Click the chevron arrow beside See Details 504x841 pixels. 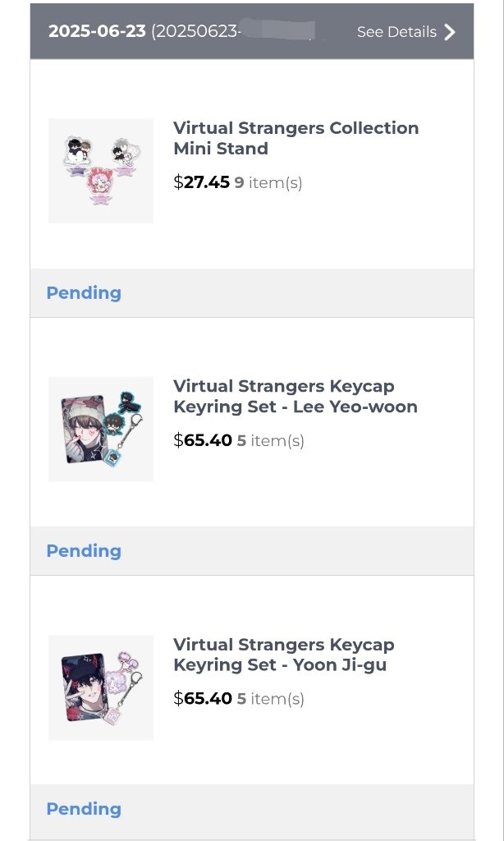[x=449, y=32]
